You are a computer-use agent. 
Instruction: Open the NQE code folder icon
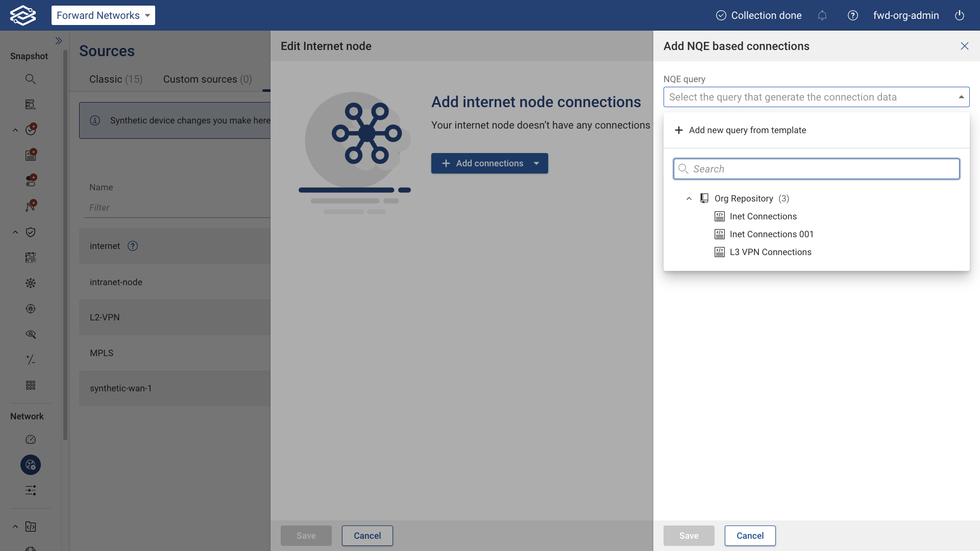pyautogui.click(x=31, y=527)
